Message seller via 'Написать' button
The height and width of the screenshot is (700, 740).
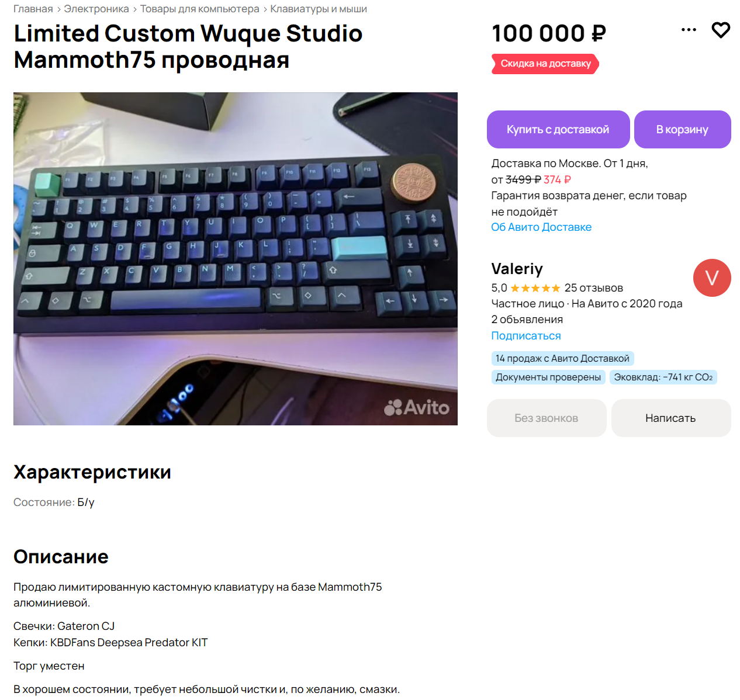pyautogui.click(x=671, y=418)
